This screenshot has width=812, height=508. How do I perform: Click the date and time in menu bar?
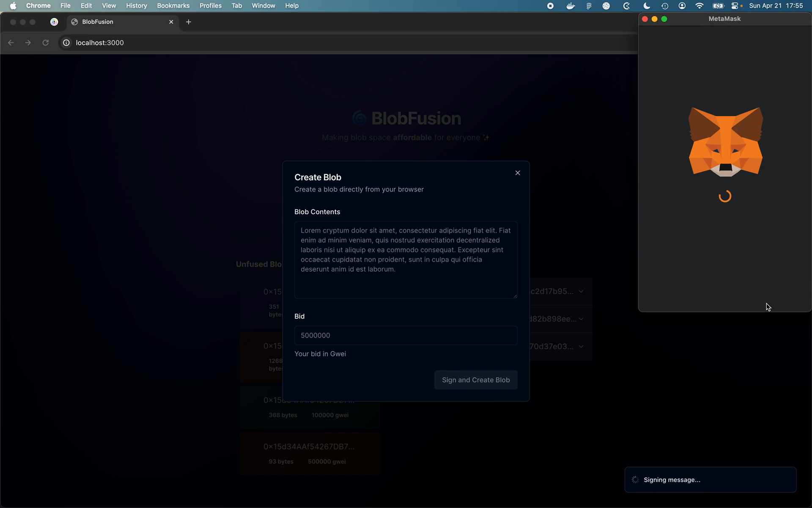tap(776, 6)
